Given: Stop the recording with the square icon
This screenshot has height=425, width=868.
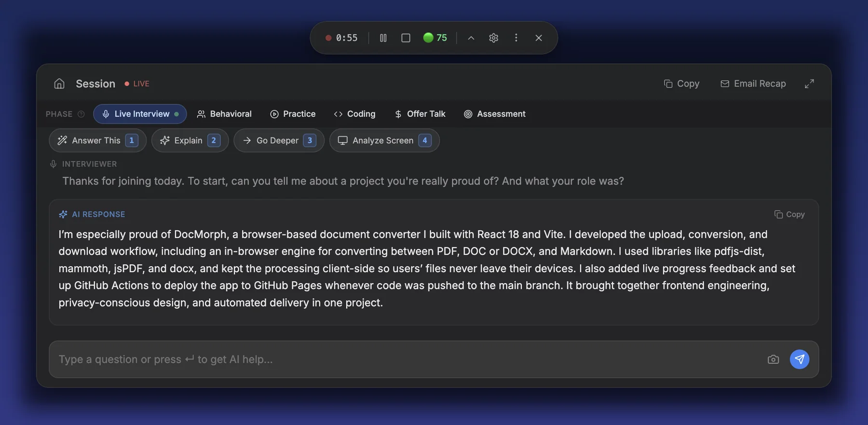Looking at the screenshot, I should click(x=406, y=38).
